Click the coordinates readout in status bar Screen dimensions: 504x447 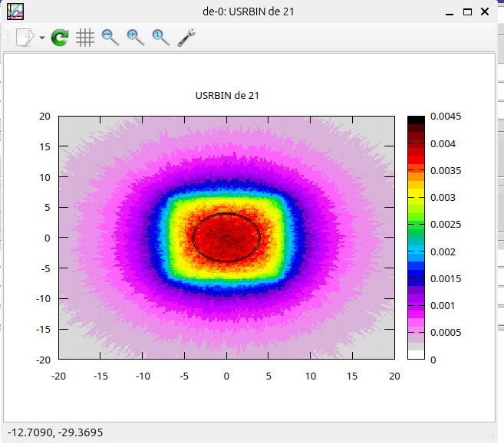pyautogui.click(x=55, y=433)
